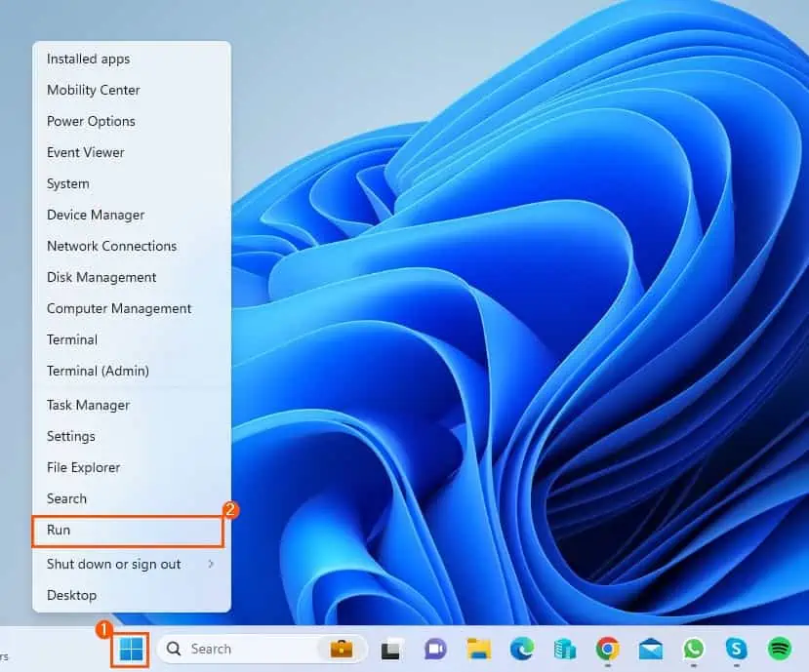Viewport: 809px width, 672px height.
Task: Open Network Connections from the menu
Action: (111, 246)
